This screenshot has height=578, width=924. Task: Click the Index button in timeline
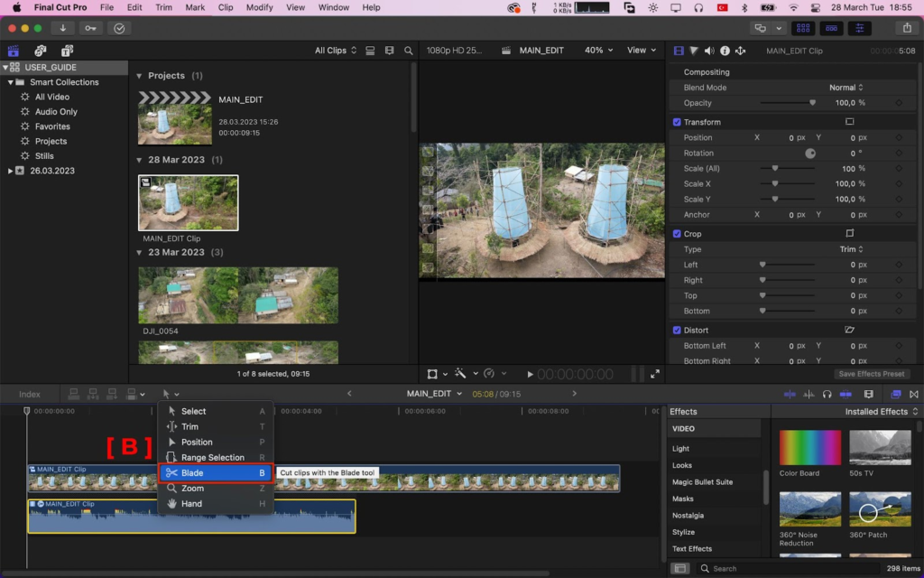30,394
